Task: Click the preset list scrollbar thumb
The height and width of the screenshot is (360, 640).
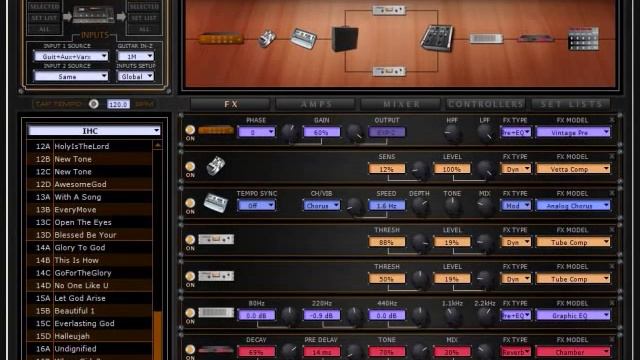Action: tap(158, 336)
